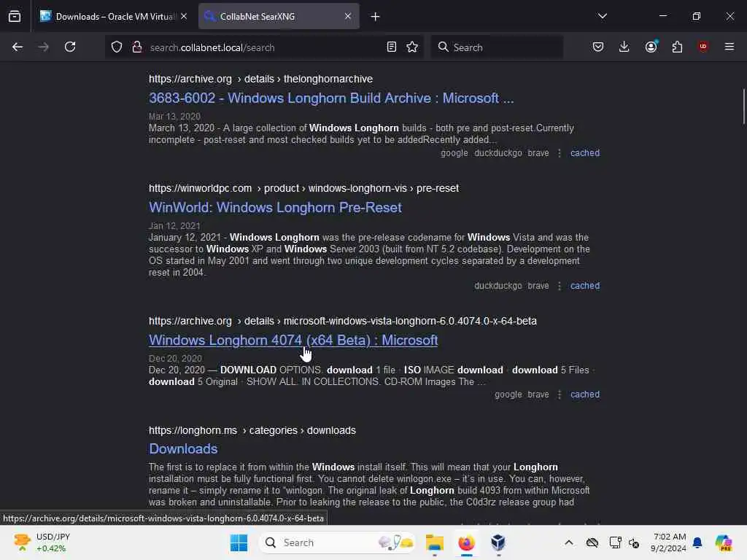The height and width of the screenshot is (560, 747).
Task: Go back to the previous page
Action: [x=18, y=47]
